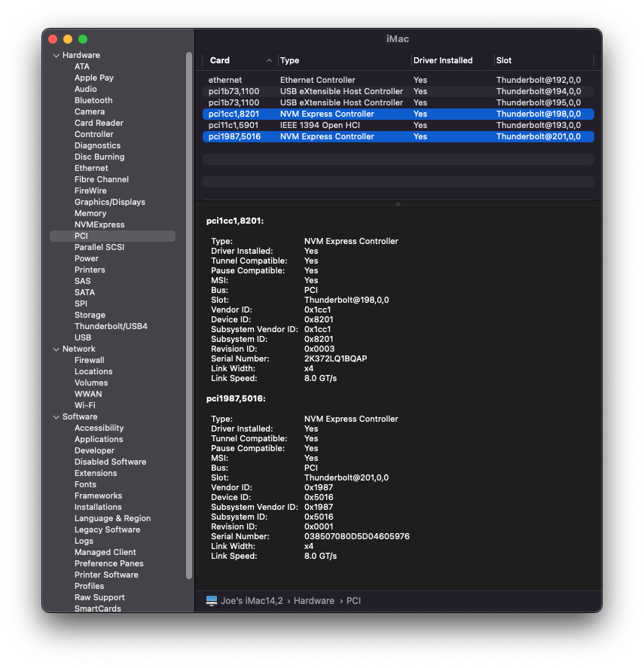Image resolution: width=644 pixels, height=668 pixels.
Task: Select ATA in the sidebar
Action: point(82,66)
